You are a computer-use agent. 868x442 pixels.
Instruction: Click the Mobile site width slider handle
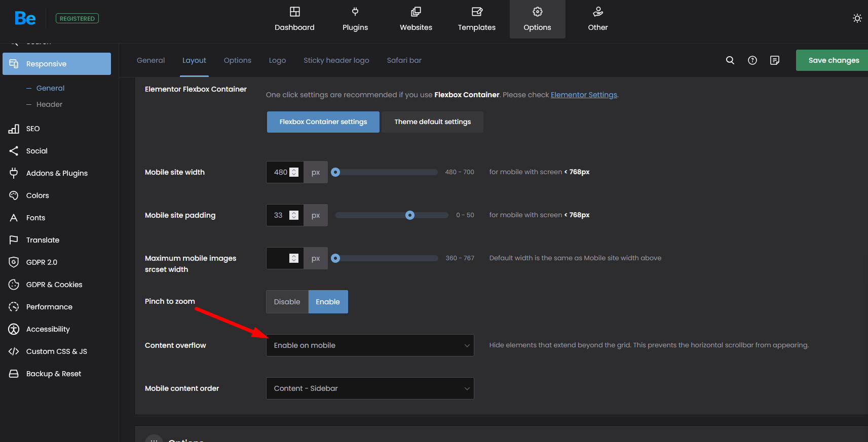[335, 172]
